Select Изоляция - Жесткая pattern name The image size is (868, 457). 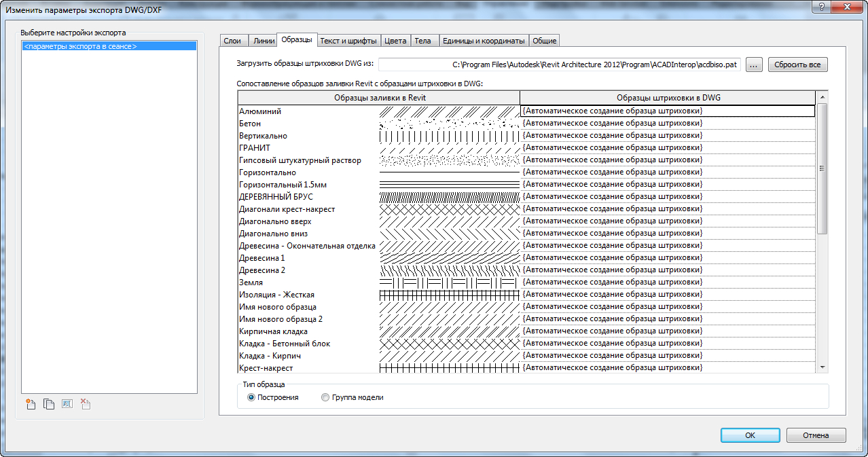tap(276, 295)
